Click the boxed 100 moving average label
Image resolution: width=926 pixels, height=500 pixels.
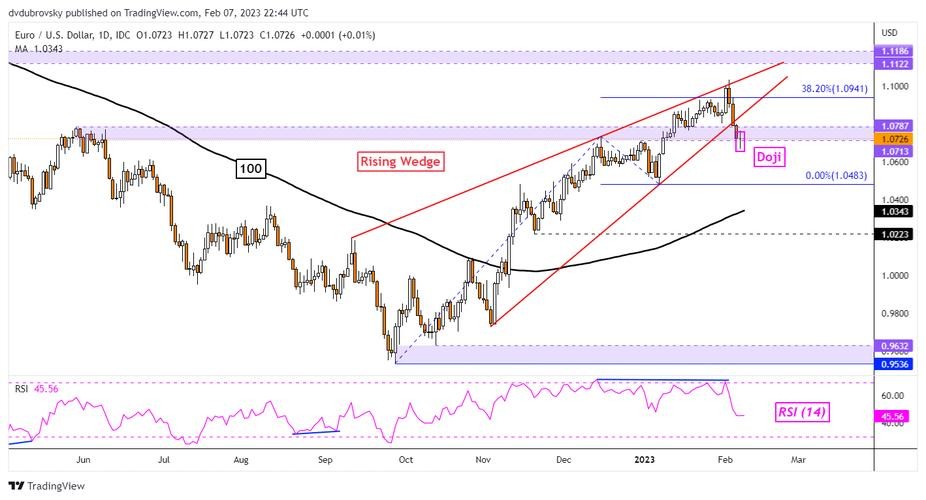coord(250,169)
